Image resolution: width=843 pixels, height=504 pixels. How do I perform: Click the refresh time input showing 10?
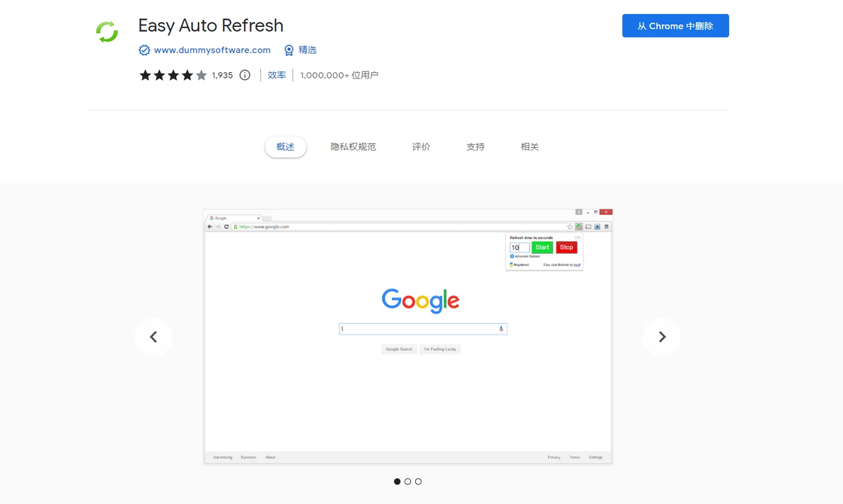520,247
